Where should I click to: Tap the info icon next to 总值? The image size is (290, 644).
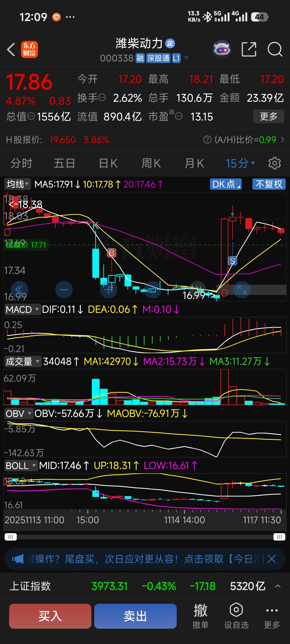[31, 116]
